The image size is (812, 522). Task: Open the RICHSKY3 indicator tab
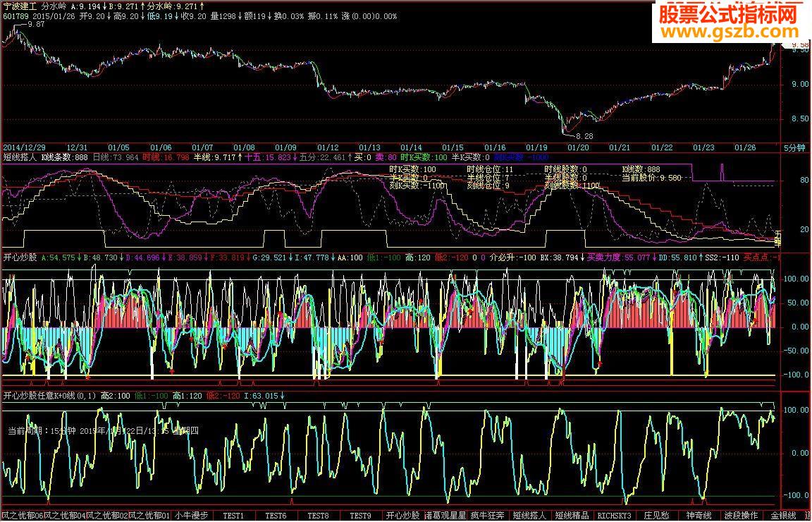pyautogui.click(x=614, y=516)
